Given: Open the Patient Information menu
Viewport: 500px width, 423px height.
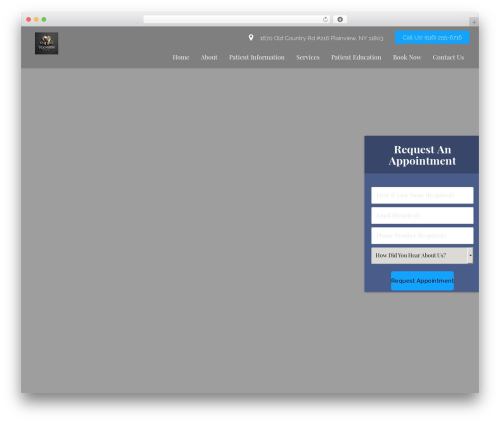Looking at the screenshot, I should pos(257,57).
